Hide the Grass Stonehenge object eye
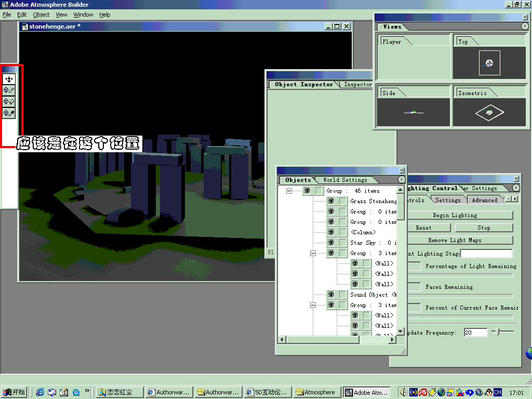Screen dimensions: 532x399 331,201
